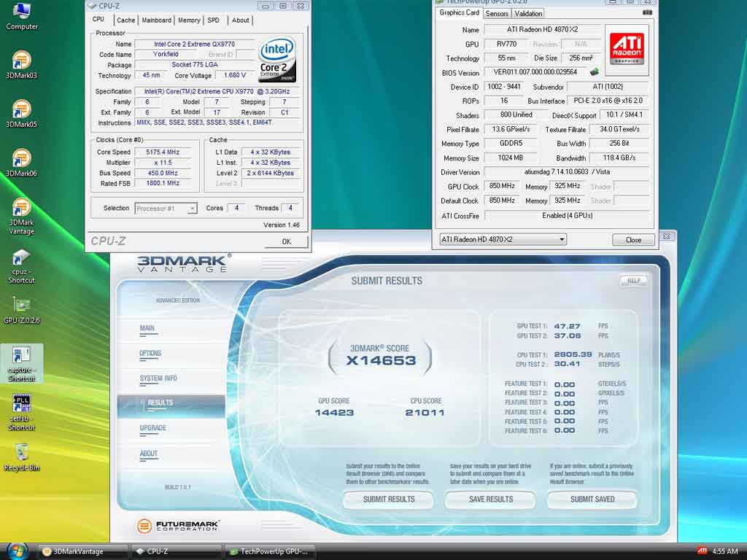The height and width of the screenshot is (560, 747).
Task: Expand the ATI Radeon HD 4870 X2 dropdown
Action: coord(503,239)
